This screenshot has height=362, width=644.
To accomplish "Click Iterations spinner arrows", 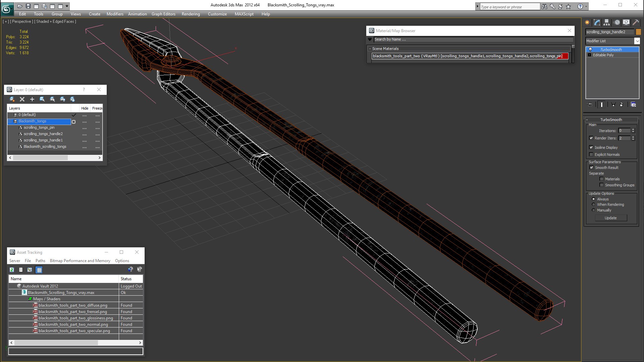I will pyautogui.click(x=633, y=131).
